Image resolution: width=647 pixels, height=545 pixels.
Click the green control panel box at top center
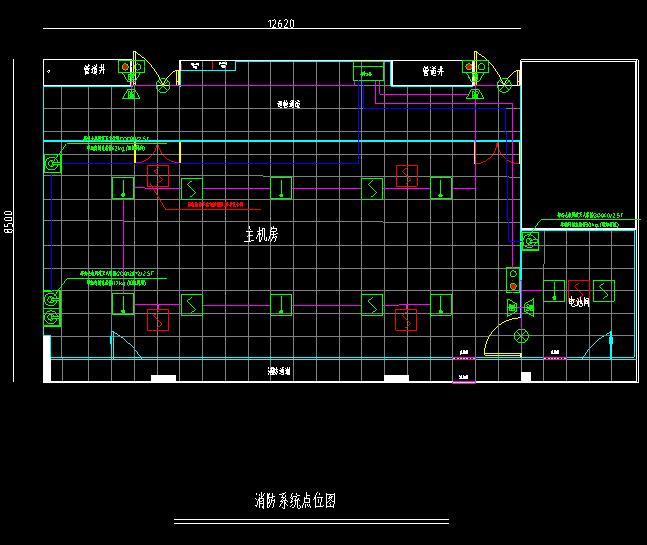pos(369,72)
